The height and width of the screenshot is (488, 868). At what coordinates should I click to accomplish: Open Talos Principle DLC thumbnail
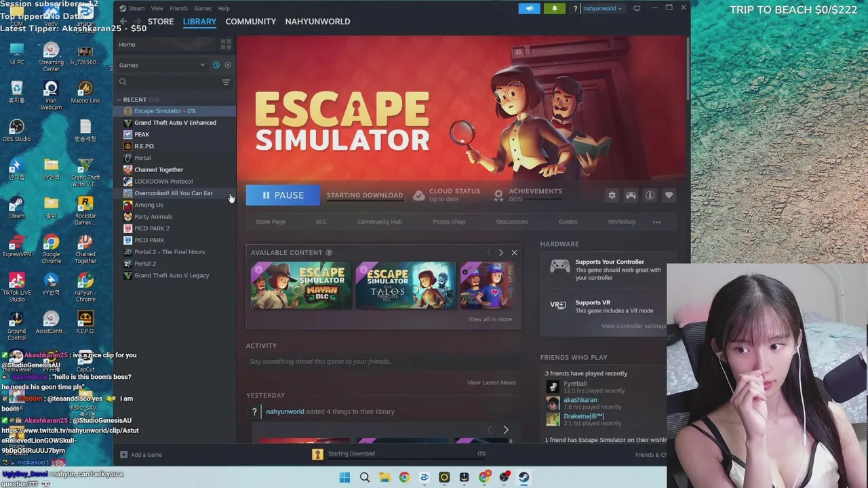point(406,285)
